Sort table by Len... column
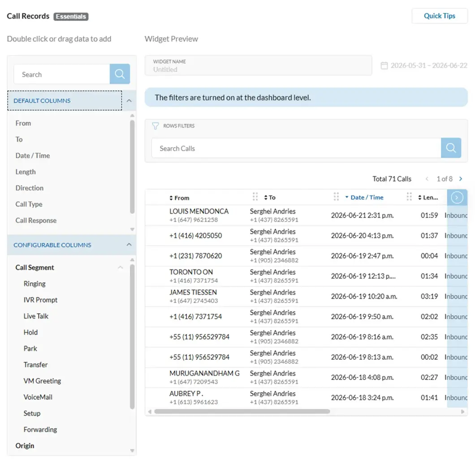Image resolution: width=475 pixels, height=476 pixels. click(427, 198)
